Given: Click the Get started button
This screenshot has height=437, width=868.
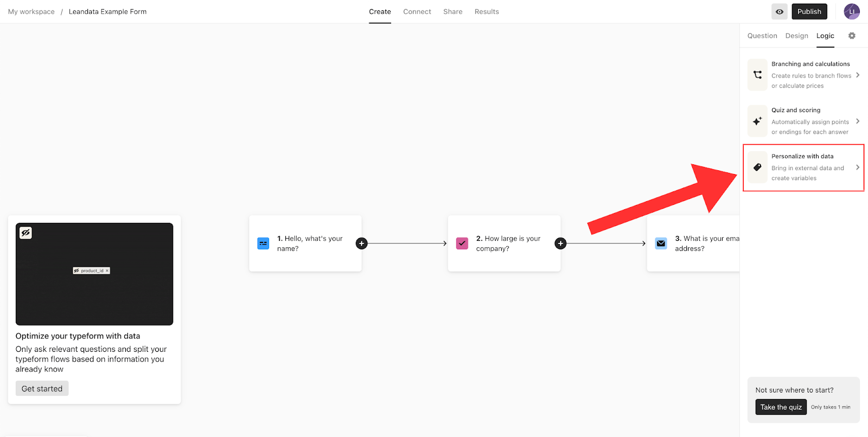Looking at the screenshot, I should pos(42,389).
